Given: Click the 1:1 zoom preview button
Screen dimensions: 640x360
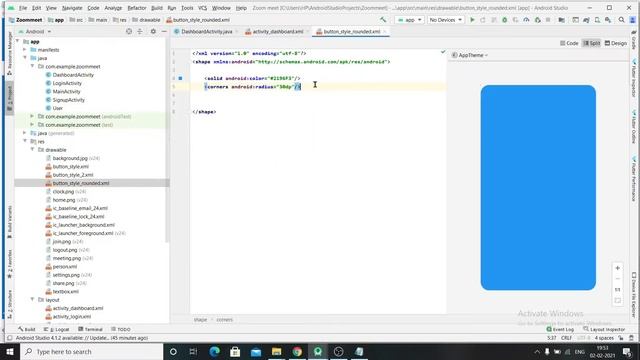Looking at the screenshot, I should point(618,289).
